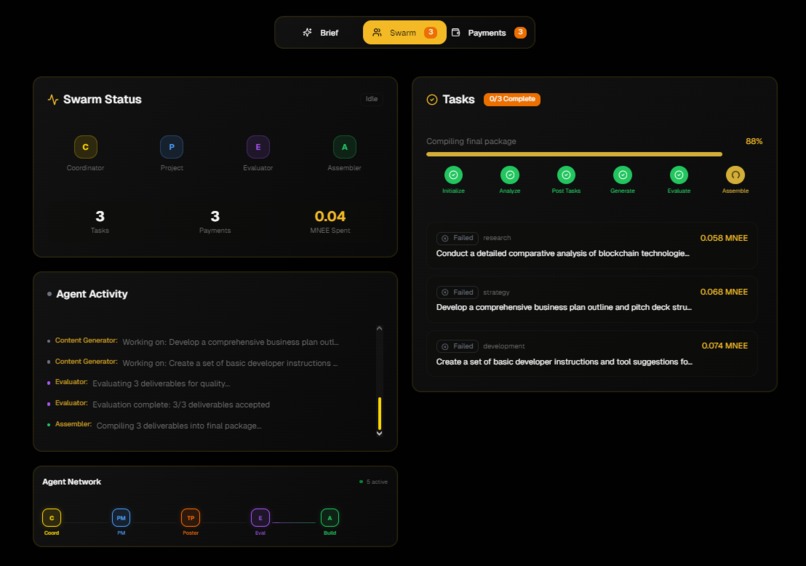Click the wallet icon on Payments tab
The image size is (806, 566).
[455, 32]
